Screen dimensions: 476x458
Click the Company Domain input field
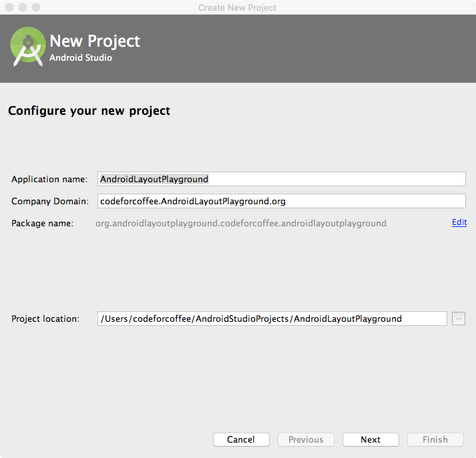282,201
